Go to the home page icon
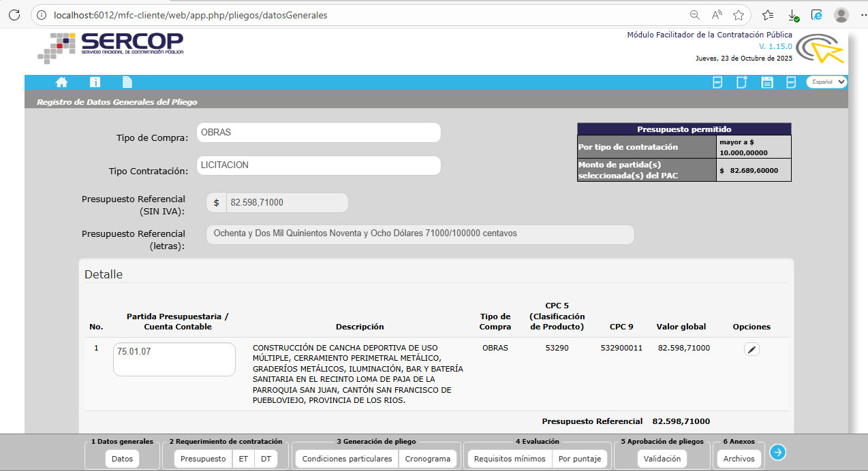Screen dimensions: 868x471 point(61,82)
